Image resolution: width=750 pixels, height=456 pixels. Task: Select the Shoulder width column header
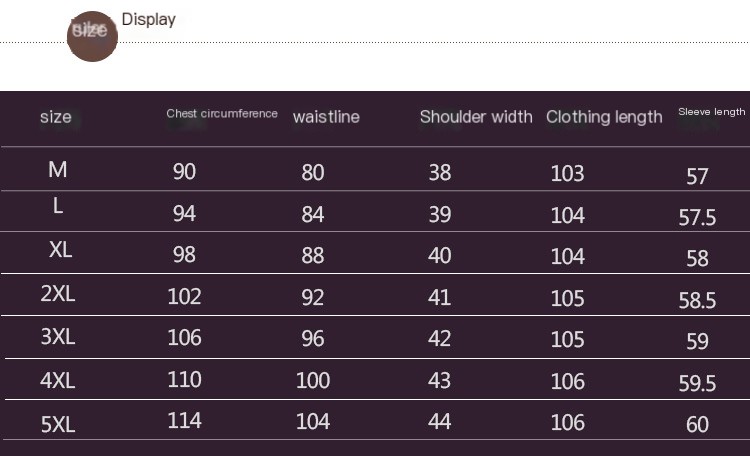tap(476, 117)
